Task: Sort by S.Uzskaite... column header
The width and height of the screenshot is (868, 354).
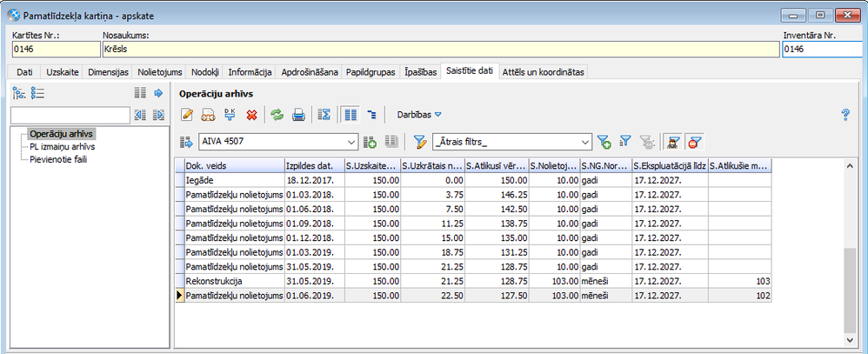Action: click(372, 165)
